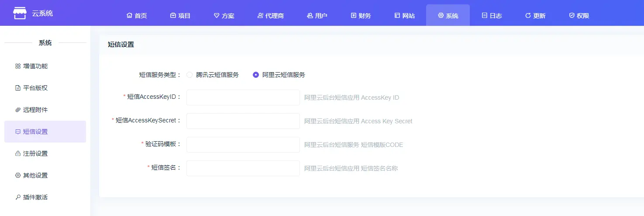Open 插件激活 in the sidebar
The width and height of the screenshot is (644, 216).
[x=45, y=197]
